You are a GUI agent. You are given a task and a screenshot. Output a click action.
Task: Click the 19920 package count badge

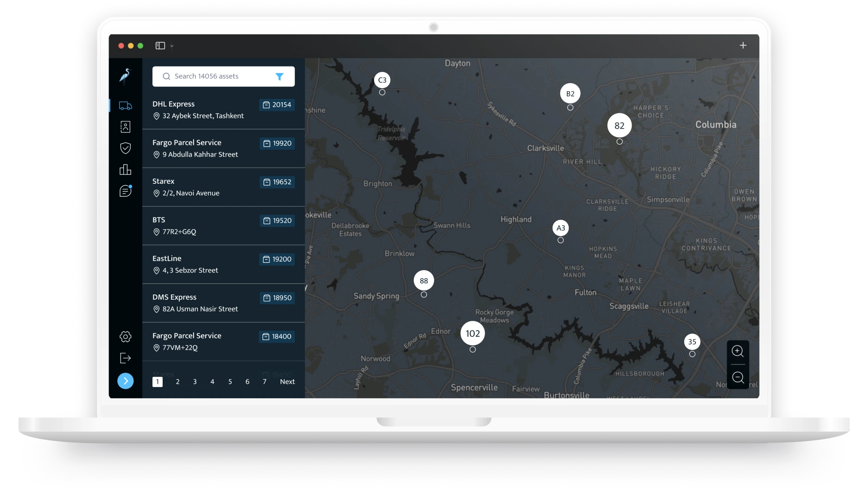277,144
